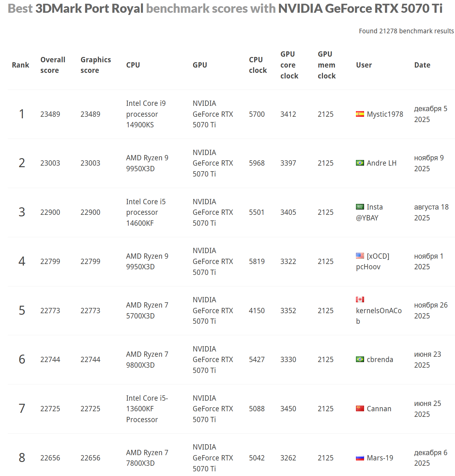This screenshot has width=455, height=476.
Task: Open user Andre LH's profile
Action: coord(382,163)
